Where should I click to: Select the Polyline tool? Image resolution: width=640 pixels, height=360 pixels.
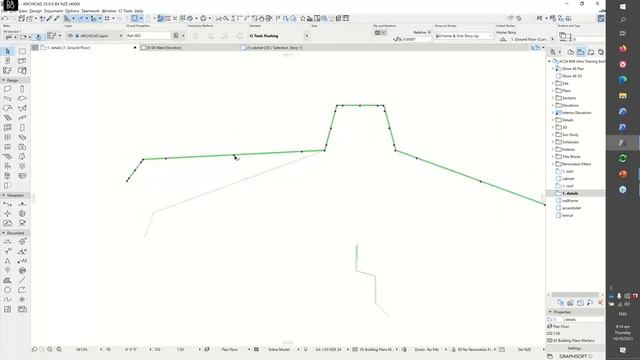[x=22, y=290]
